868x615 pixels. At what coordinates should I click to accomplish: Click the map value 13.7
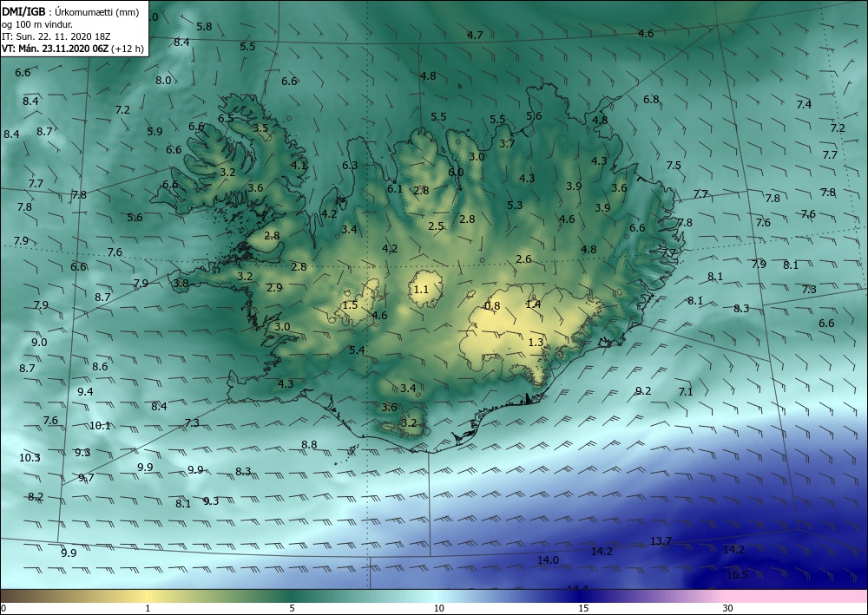coord(661,541)
